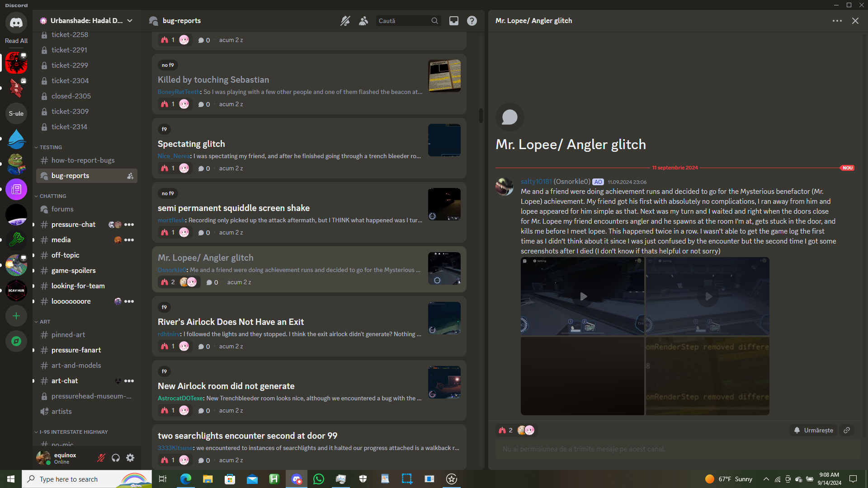Open the inbox icon in header
868x488 pixels.
pyautogui.click(x=453, y=21)
